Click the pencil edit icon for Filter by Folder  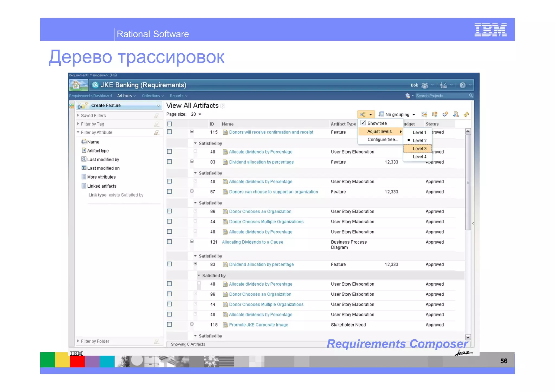157,342
